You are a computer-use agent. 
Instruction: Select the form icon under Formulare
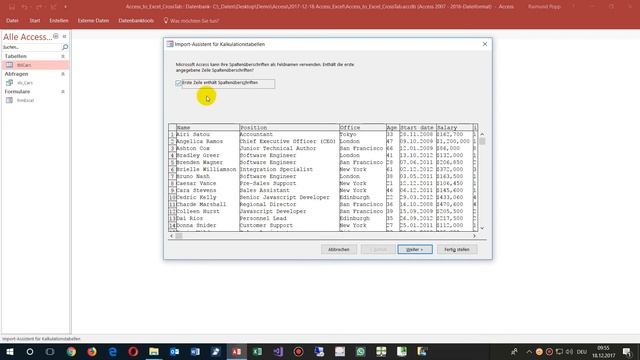coord(9,100)
